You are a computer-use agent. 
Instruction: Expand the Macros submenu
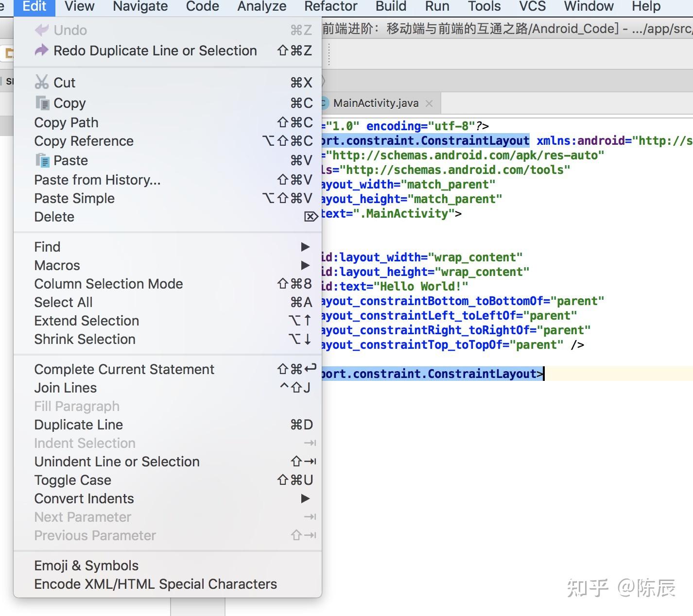tap(305, 265)
